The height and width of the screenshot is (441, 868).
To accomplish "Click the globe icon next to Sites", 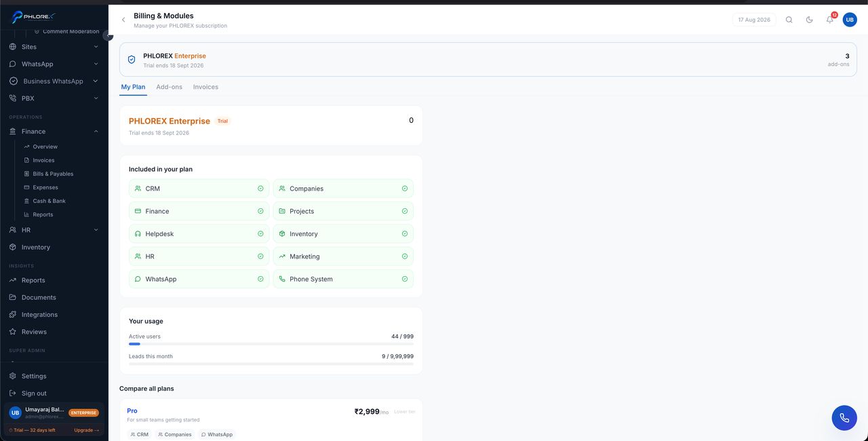I will (13, 47).
